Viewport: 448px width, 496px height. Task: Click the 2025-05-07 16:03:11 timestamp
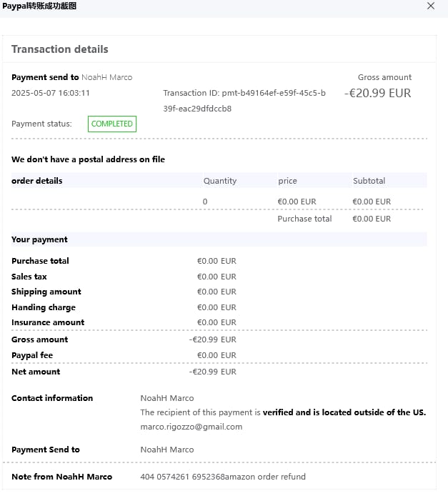pyautogui.click(x=51, y=93)
